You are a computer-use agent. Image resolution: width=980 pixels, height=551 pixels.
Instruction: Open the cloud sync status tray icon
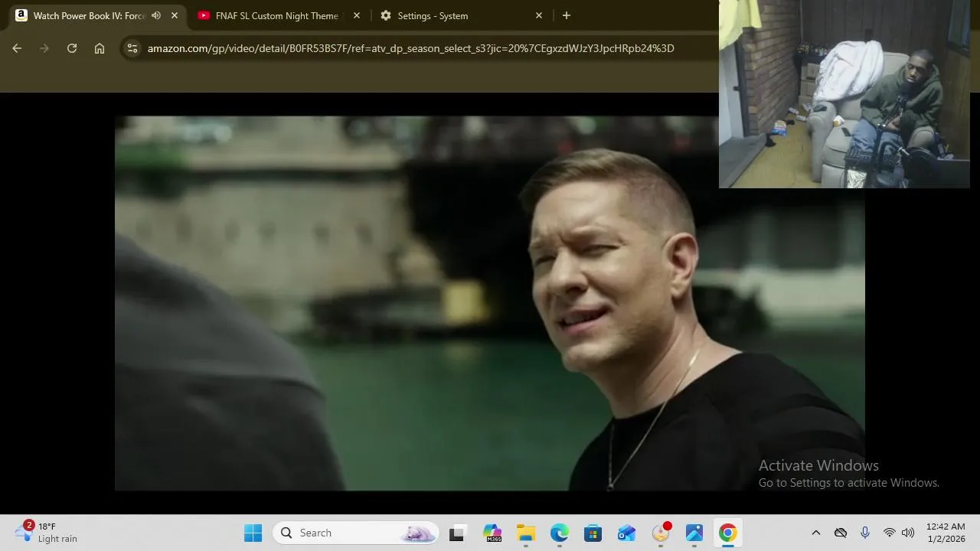(x=841, y=533)
